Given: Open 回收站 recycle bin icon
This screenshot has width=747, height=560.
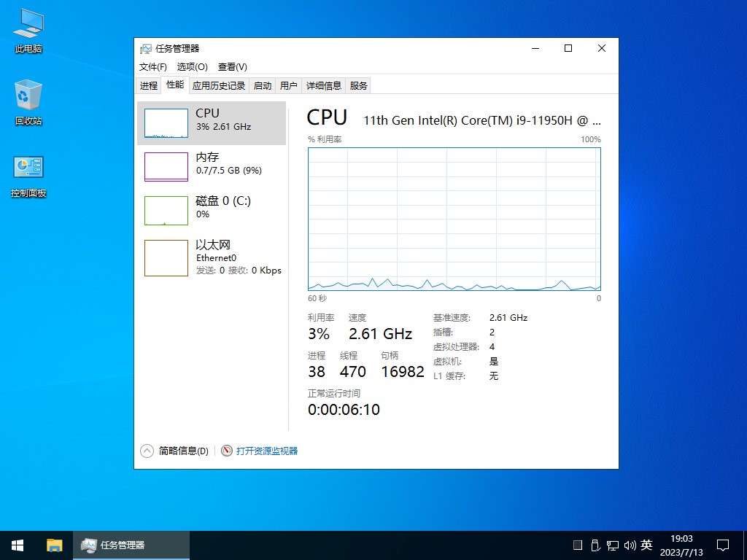Looking at the screenshot, I should click(28, 102).
